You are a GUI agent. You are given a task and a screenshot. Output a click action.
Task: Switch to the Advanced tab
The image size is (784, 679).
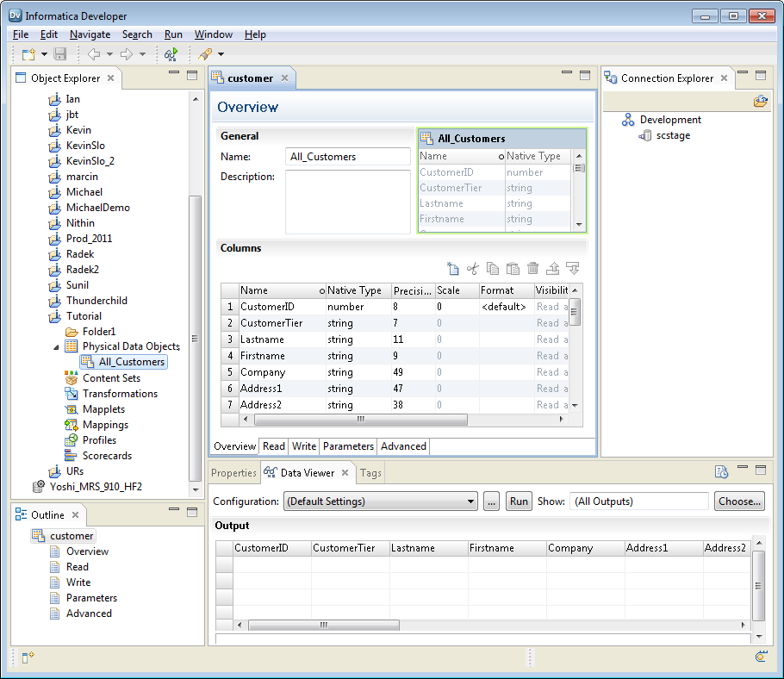[x=403, y=446]
